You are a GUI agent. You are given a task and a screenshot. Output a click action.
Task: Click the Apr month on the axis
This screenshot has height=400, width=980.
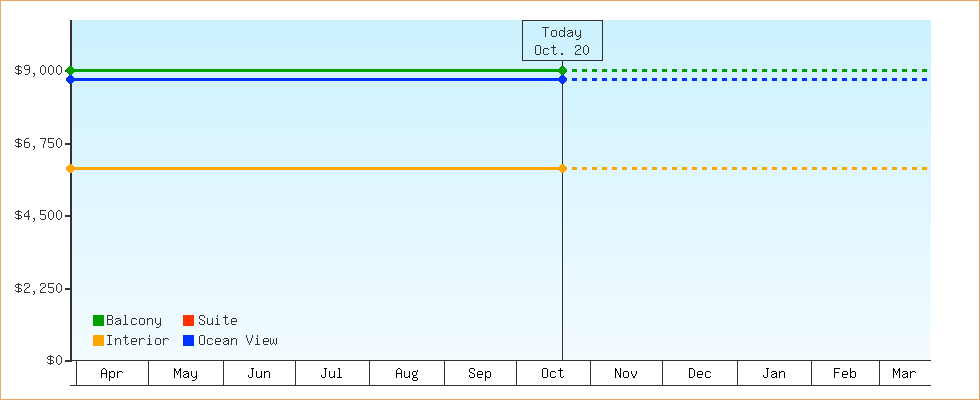coord(112,374)
